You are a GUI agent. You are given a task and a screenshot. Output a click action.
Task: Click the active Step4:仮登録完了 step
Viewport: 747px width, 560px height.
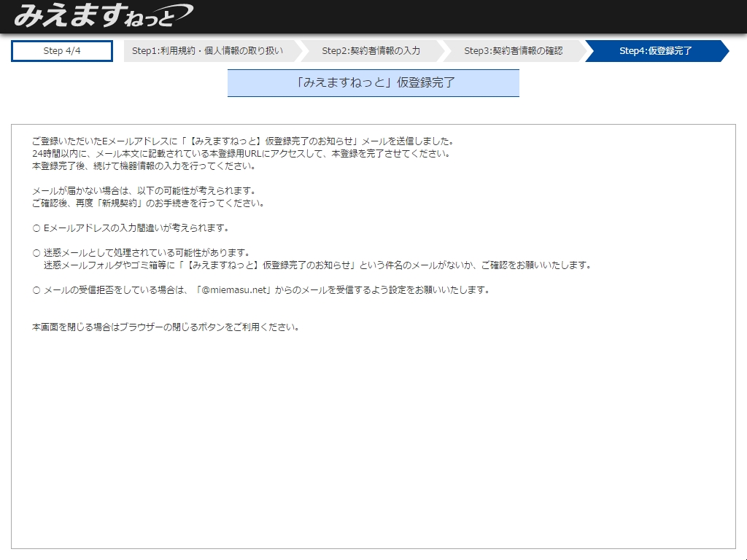655,51
